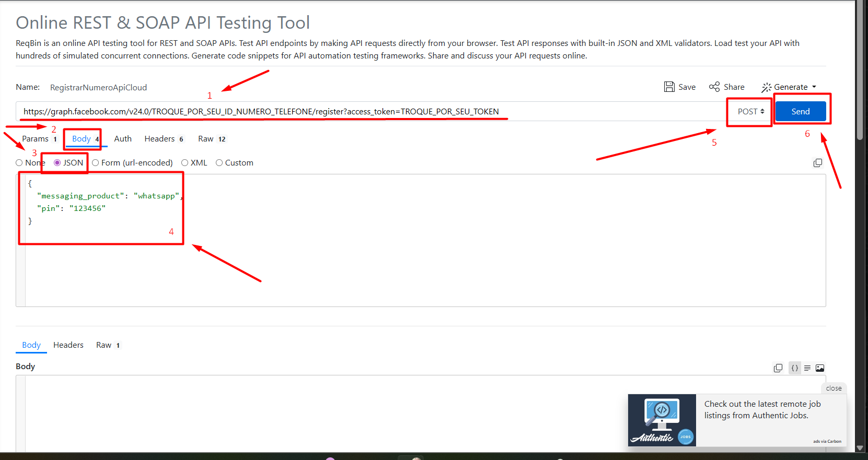Open the POST method dropdown
The width and height of the screenshot is (868, 460).
coord(751,112)
